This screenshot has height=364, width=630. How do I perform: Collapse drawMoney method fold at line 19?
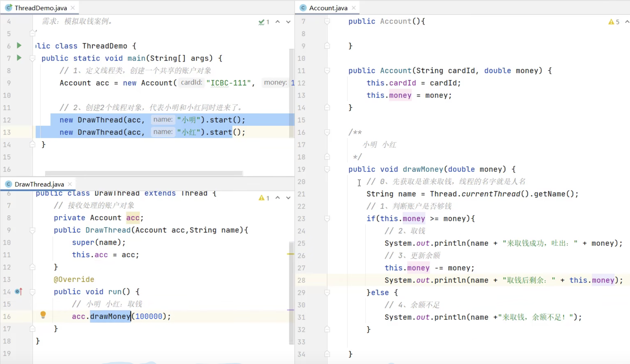click(x=327, y=169)
